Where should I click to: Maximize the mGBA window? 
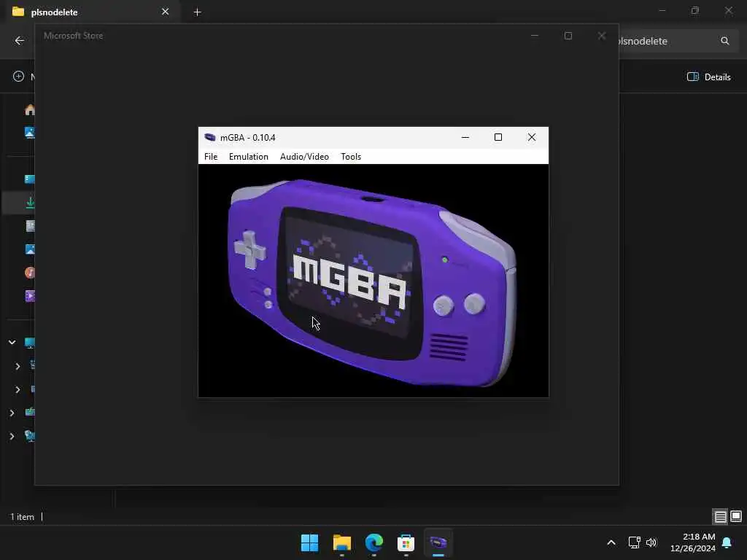click(x=498, y=137)
